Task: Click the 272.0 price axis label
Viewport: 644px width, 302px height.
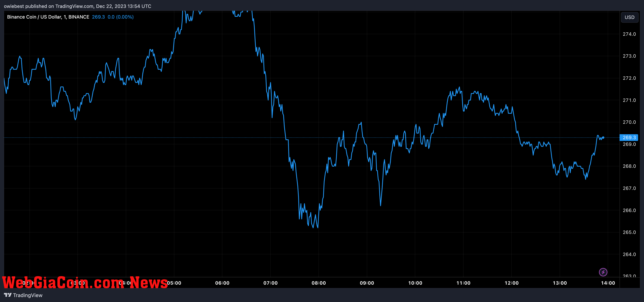Action: pyautogui.click(x=629, y=78)
